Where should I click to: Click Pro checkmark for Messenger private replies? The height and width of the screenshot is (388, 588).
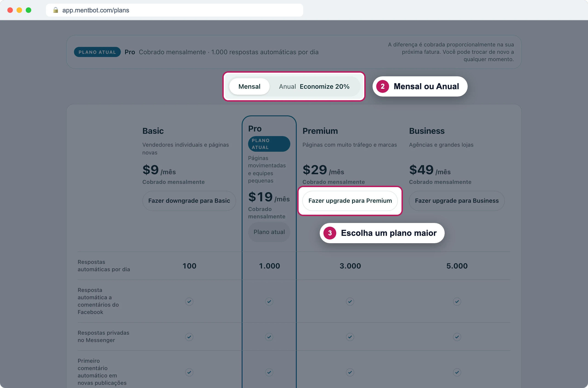coord(269,337)
